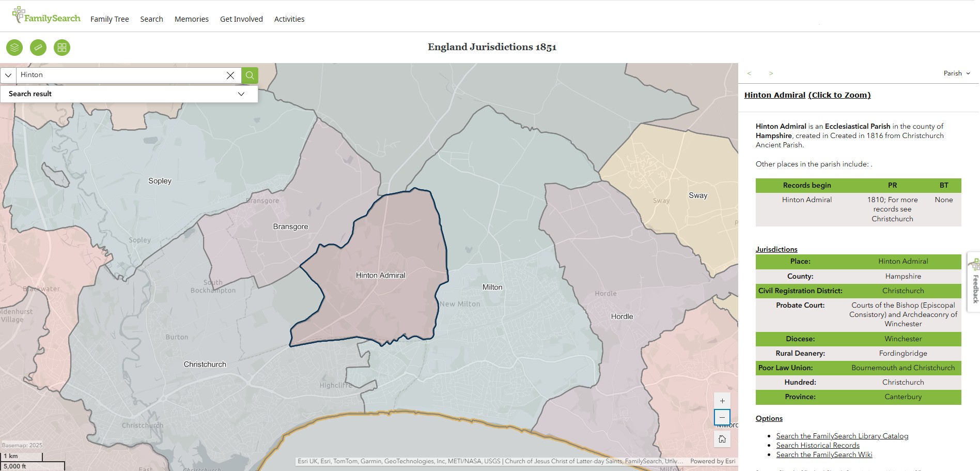Viewport: 980px width, 471px height.
Task: Click the green search magnifier button
Action: tap(250, 75)
